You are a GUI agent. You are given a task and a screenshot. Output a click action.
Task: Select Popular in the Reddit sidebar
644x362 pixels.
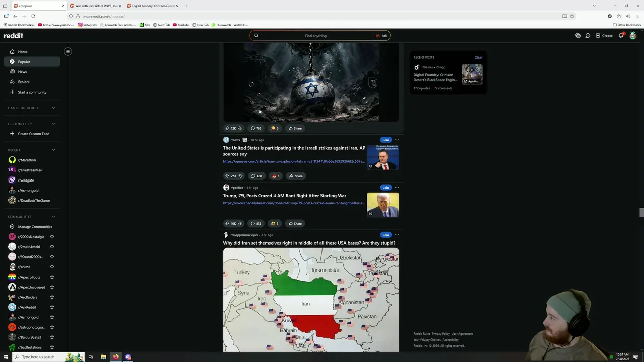click(32, 62)
